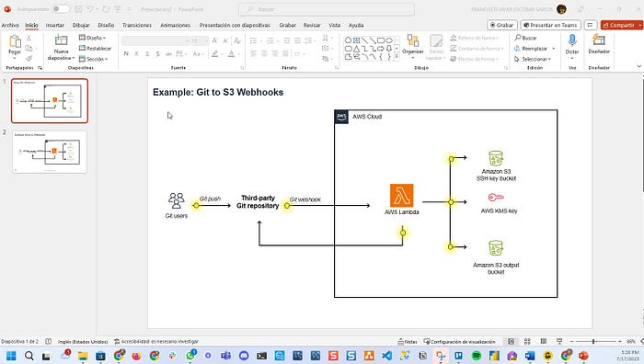Click Inglés (Estados Unidos) language indicator
The image size is (644, 364).
pyautogui.click(x=83, y=341)
